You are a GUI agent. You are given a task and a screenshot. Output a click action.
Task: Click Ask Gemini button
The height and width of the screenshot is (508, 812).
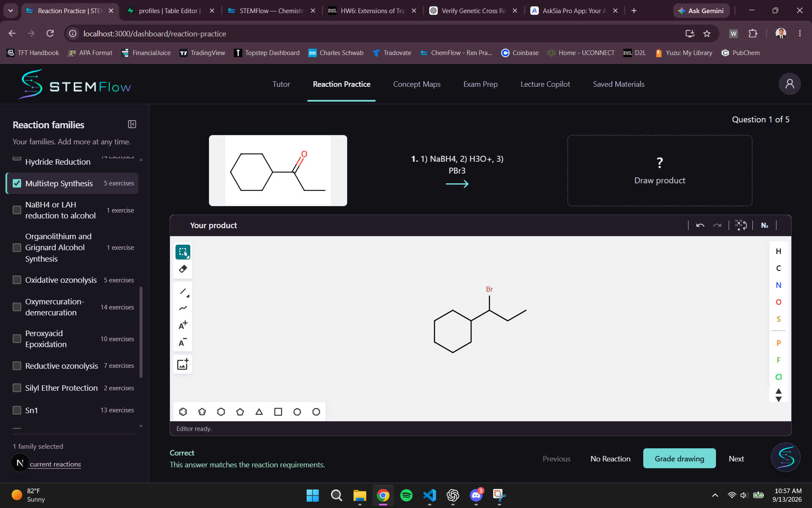tap(701, 11)
